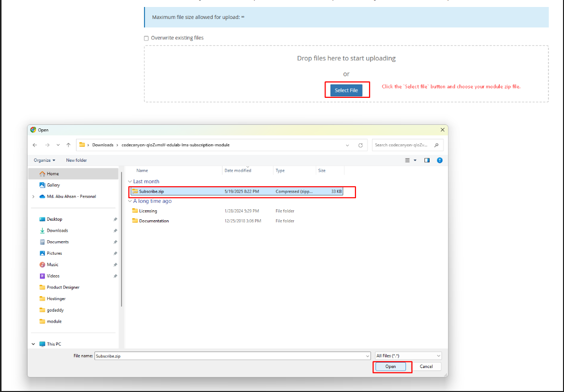The width and height of the screenshot is (564, 392).
Task: Open the All Files type dropdown
Action: pos(408,356)
